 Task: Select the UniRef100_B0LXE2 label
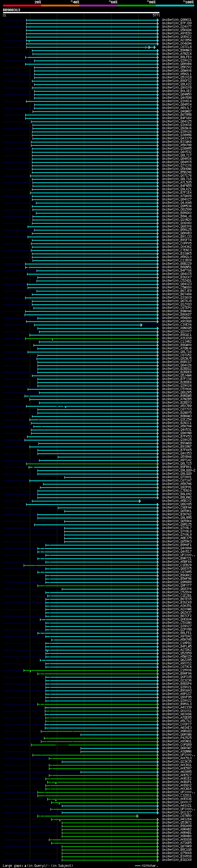click(176, 91)
